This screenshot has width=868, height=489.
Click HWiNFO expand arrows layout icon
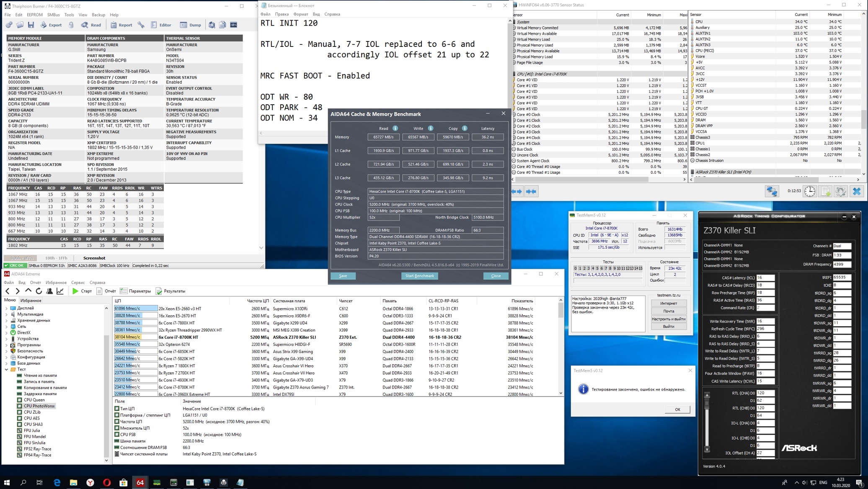[x=517, y=191]
